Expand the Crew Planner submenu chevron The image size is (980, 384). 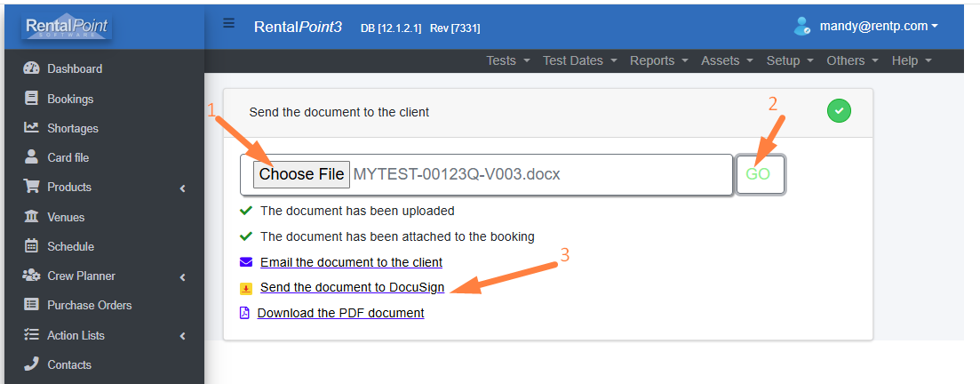182,276
